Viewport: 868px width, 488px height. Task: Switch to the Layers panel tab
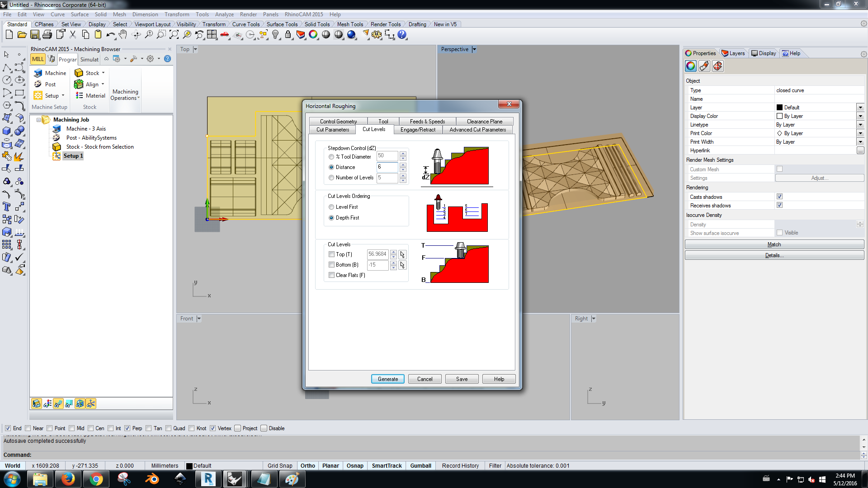coord(733,53)
